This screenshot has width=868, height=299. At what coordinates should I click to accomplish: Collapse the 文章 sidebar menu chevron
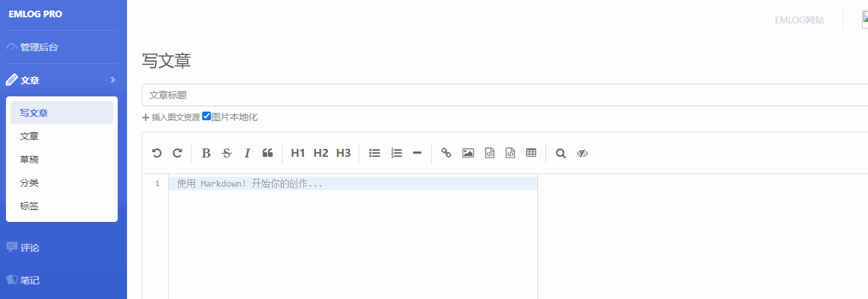pos(113,80)
